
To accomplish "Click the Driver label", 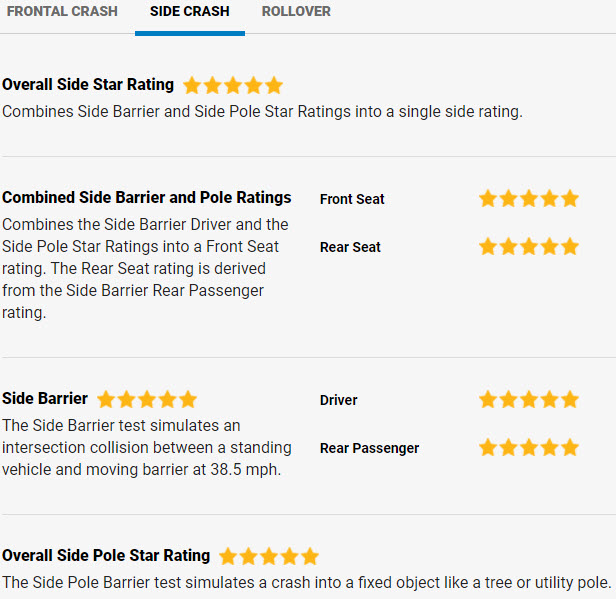I will pos(339,400).
